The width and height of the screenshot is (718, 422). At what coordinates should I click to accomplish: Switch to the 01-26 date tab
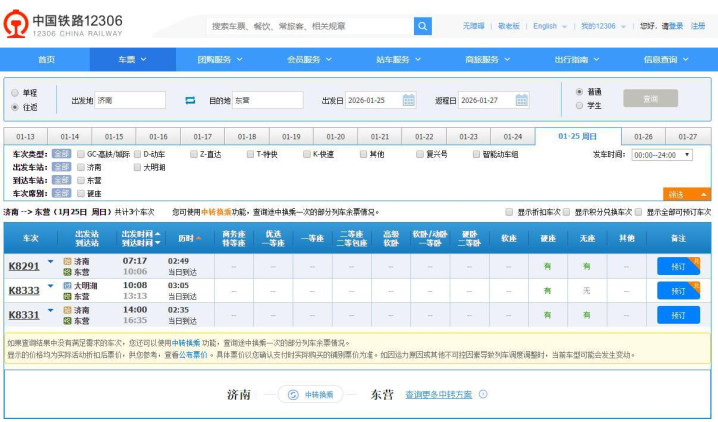643,136
